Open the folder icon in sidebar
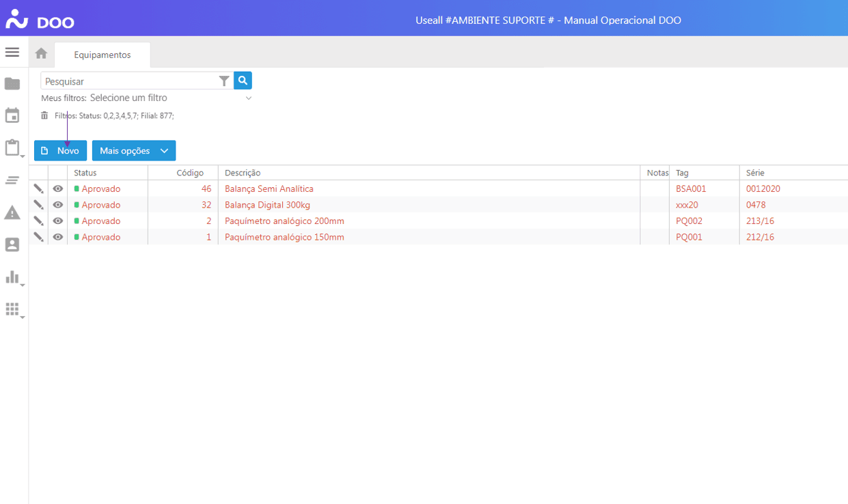 pyautogui.click(x=12, y=84)
